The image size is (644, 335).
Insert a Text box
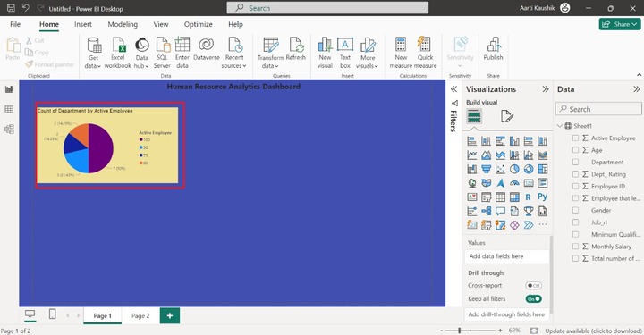(x=345, y=54)
